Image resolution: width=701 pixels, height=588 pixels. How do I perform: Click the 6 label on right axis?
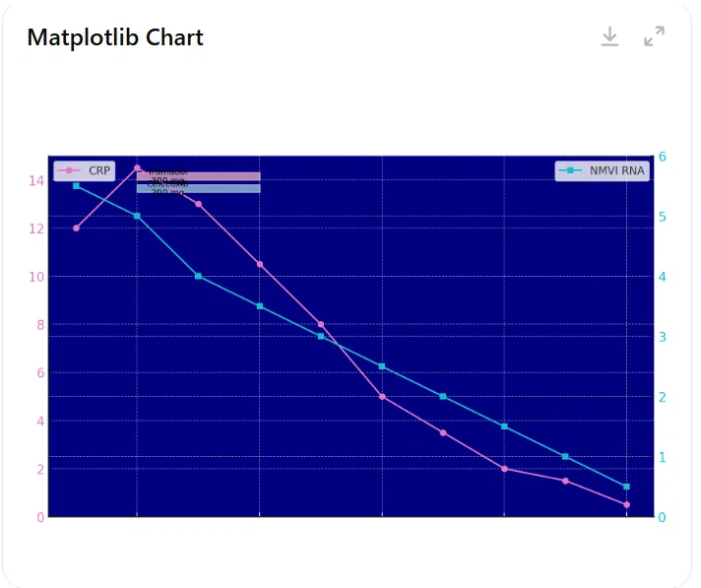pyautogui.click(x=662, y=157)
